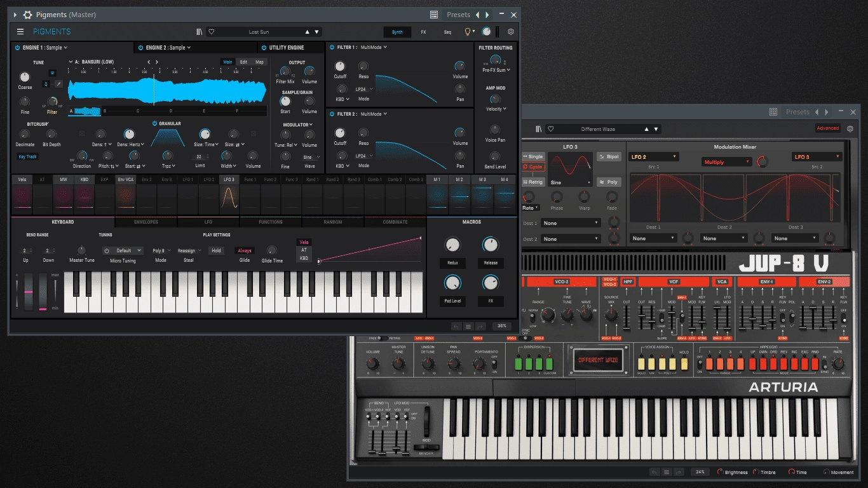Click the Bipol button in LFO 3
The width and height of the screenshot is (868, 488).
[609, 156]
